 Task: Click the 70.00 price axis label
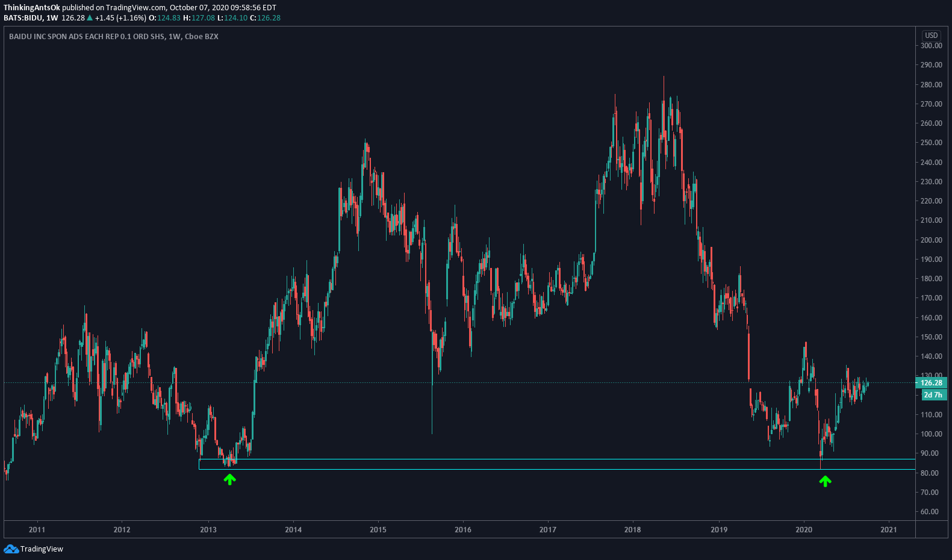click(x=930, y=493)
